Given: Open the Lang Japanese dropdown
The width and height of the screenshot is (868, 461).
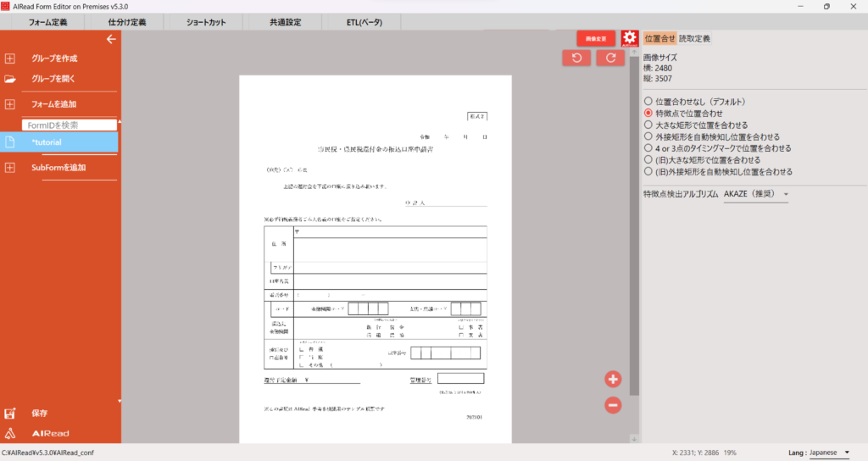Looking at the screenshot, I should tap(827, 453).
